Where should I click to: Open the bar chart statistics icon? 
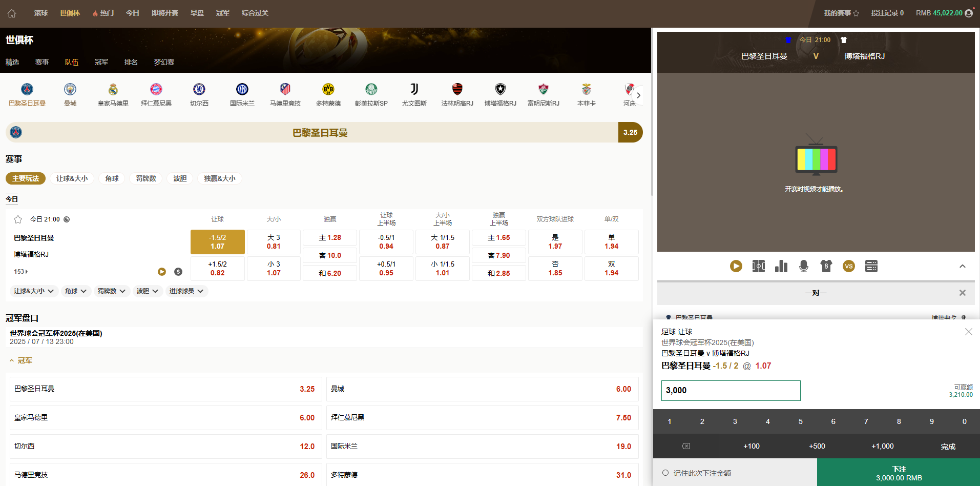pyautogui.click(x=781, y=266)
